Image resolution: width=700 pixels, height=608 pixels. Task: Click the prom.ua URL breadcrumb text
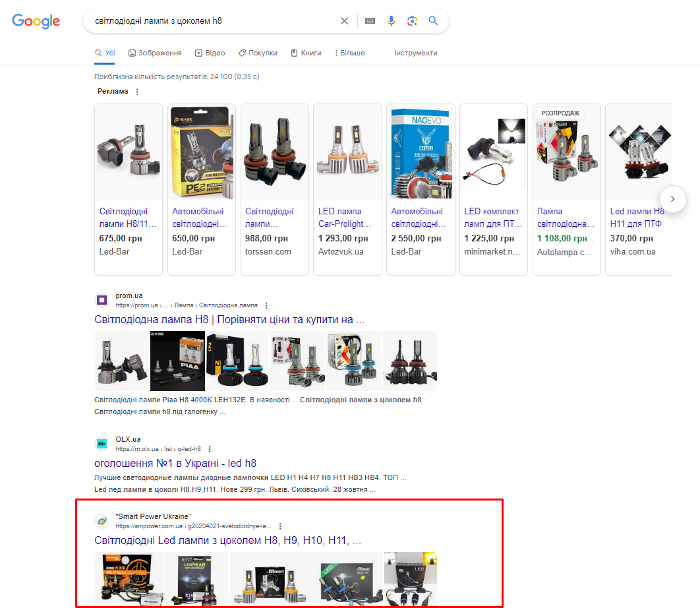[187, 305]
